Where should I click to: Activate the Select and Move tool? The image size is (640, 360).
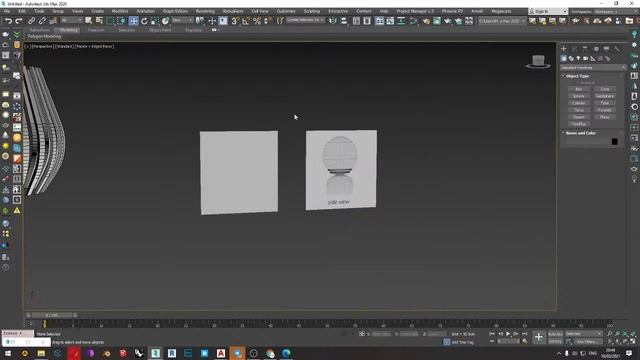133,21
